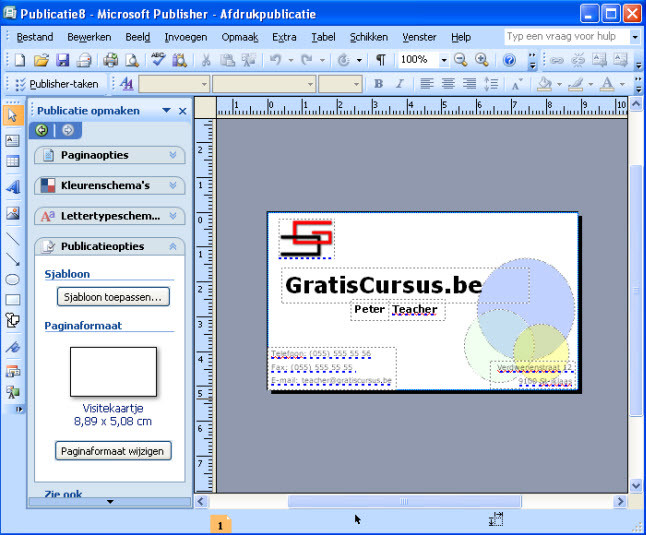The image size is (646, 535).
Task: Save the publication with diskette icon
Action: pos(63,60)
